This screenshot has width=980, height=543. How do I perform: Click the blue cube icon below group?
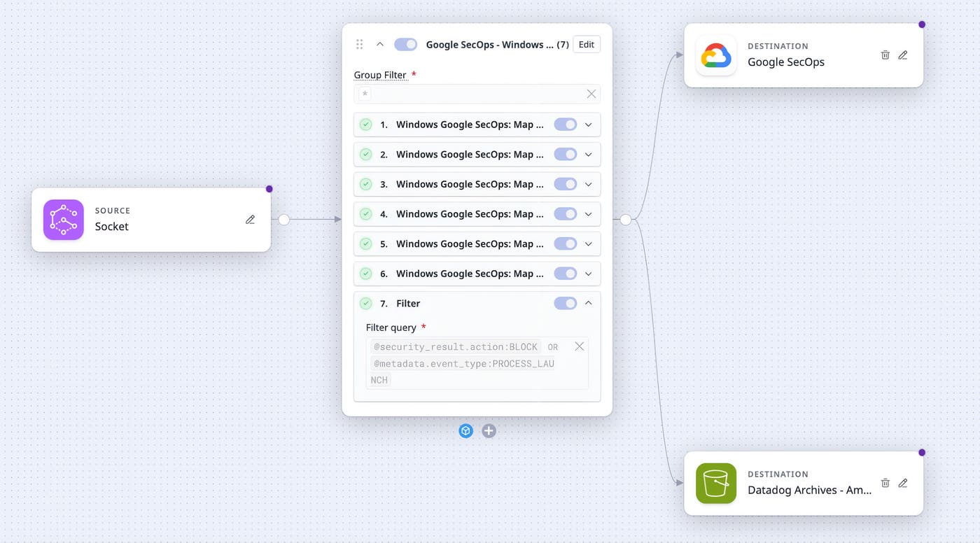click(x=466, y=431)
